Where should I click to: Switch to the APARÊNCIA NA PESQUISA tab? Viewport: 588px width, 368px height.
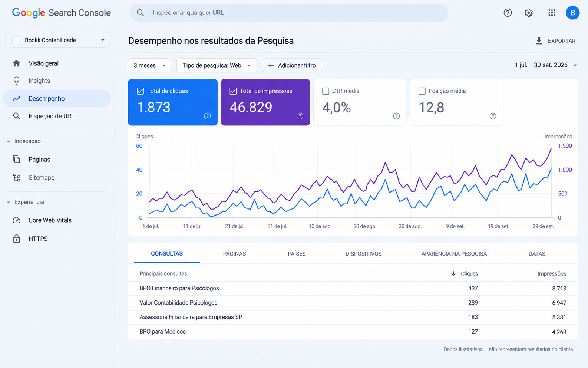(x=454, y=254)
